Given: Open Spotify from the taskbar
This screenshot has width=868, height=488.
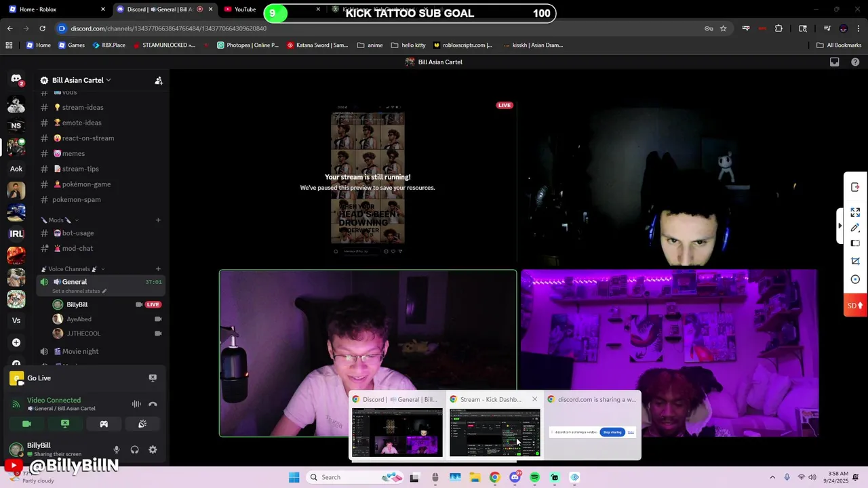Looking at the screenshot, I should (x=534, y=477).
